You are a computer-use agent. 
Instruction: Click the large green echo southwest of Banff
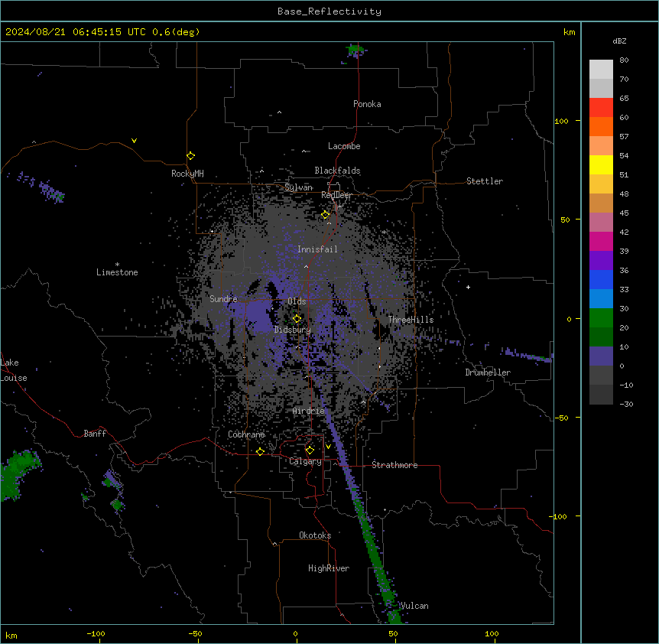click(x=17, y=475)
